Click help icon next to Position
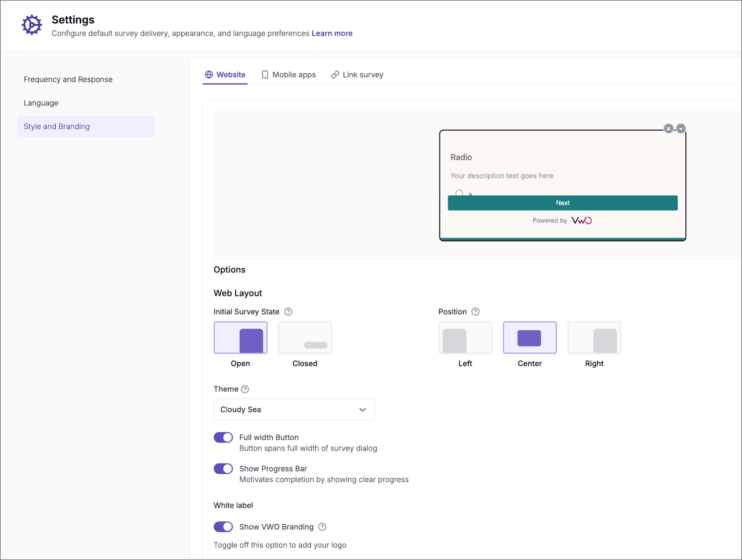 click(x=475, y=312)
